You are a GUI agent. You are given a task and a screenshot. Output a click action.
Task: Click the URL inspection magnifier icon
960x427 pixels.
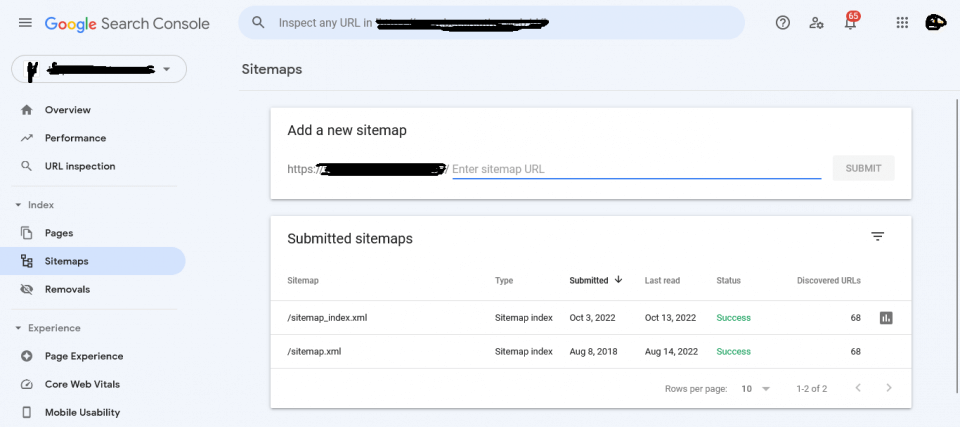(x=26, y=166)
